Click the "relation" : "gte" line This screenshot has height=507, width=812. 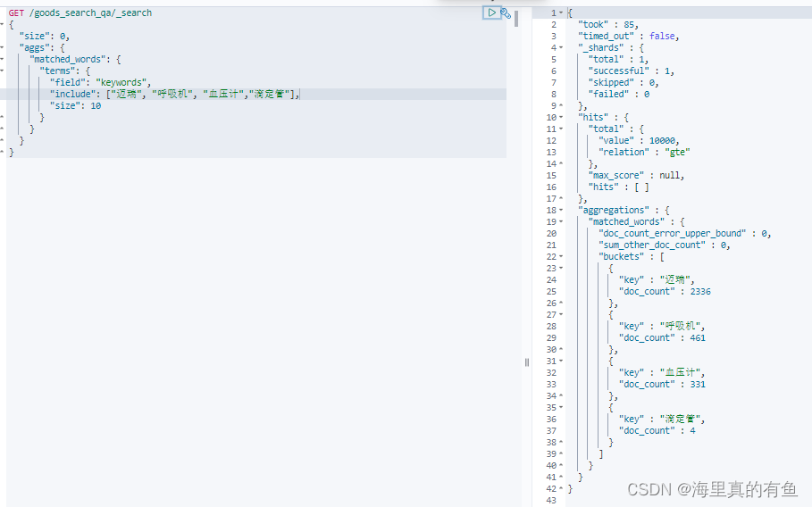[x=644, y=152]
